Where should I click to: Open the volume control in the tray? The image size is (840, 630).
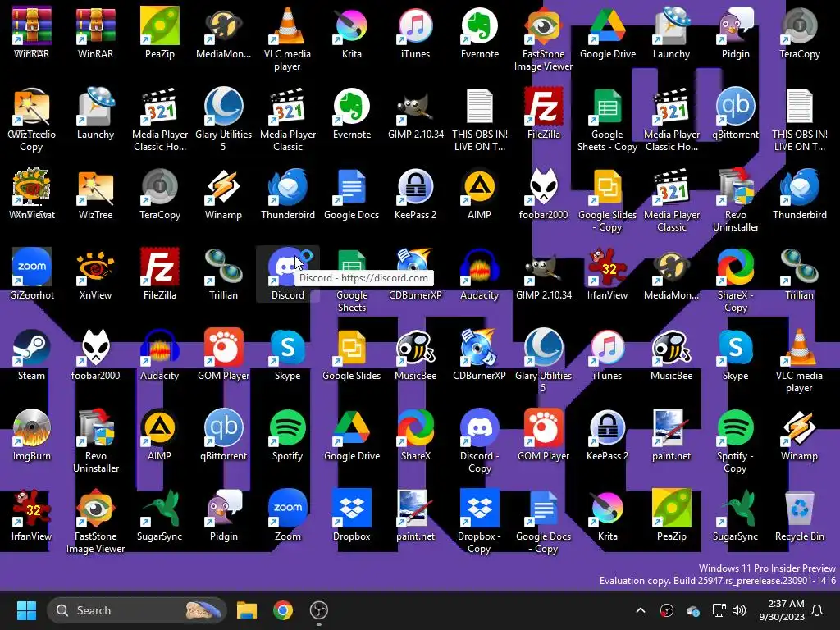[739, 610]
